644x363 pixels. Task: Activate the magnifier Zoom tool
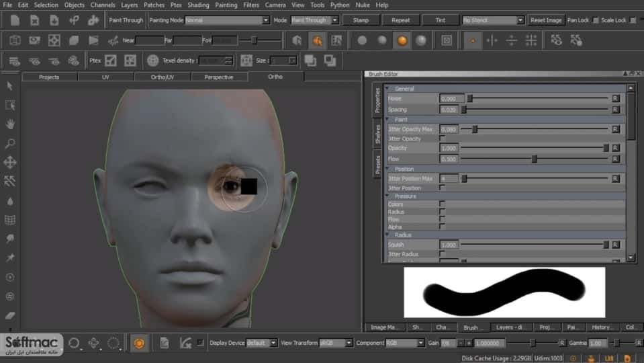coord(10,143)
